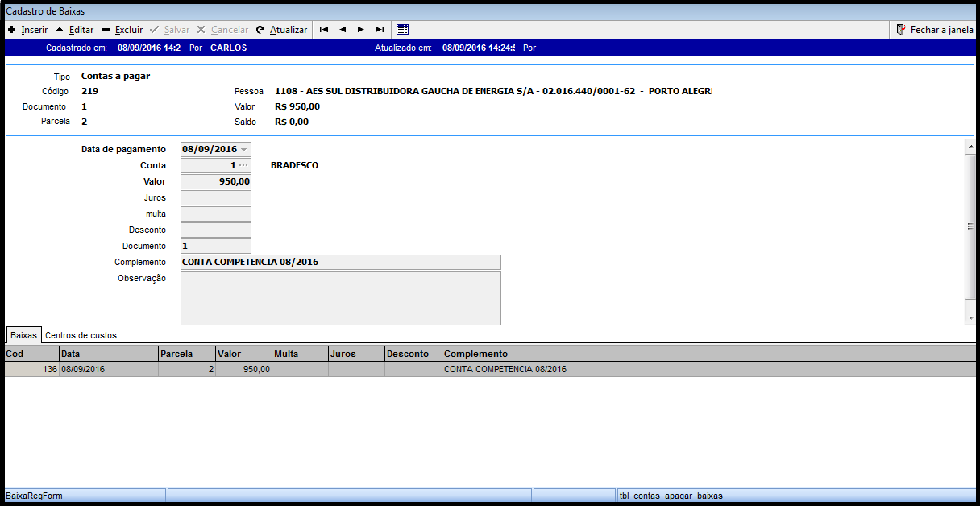Screen dimensions: 980x506
Task: Go to previous record arrow
Action: [x=342, y=30]
